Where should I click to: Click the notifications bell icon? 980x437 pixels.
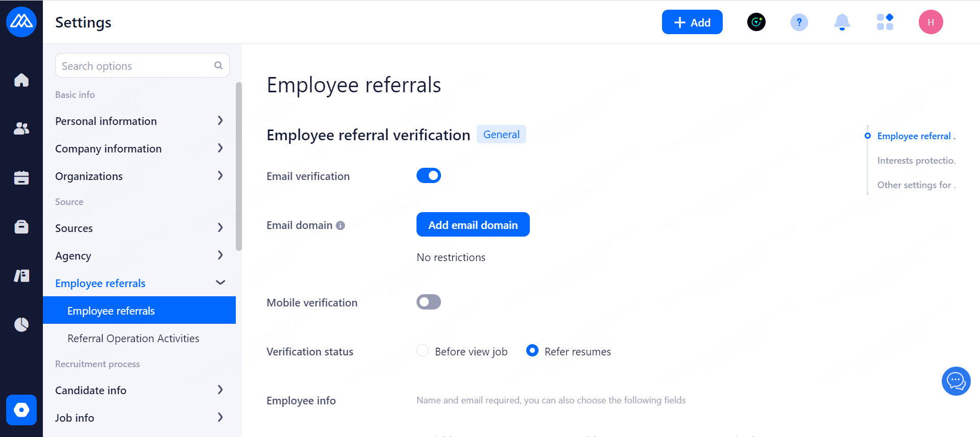pos(842,22)
